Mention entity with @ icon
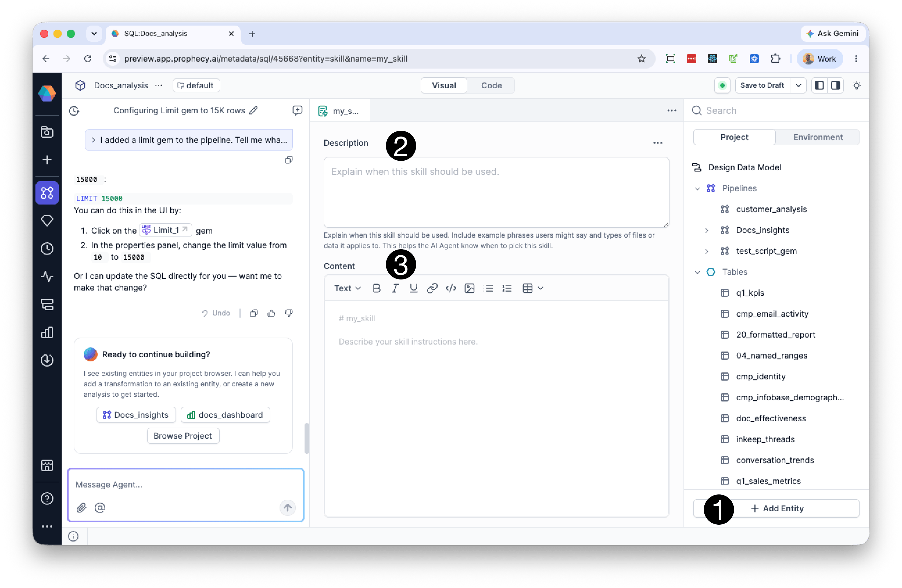 coord(100,508)
